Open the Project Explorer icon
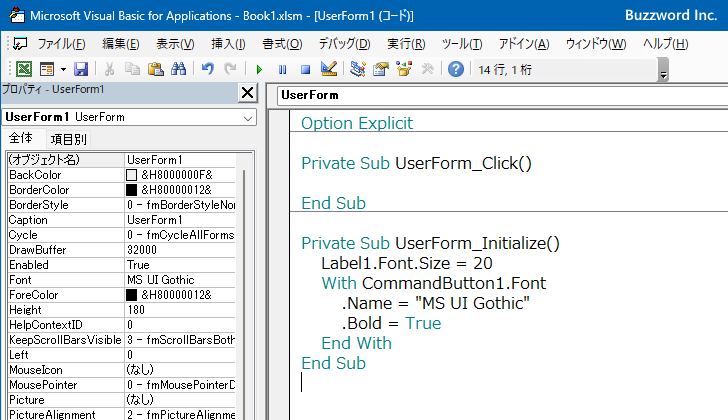728x420 pixels. point(358,69)
